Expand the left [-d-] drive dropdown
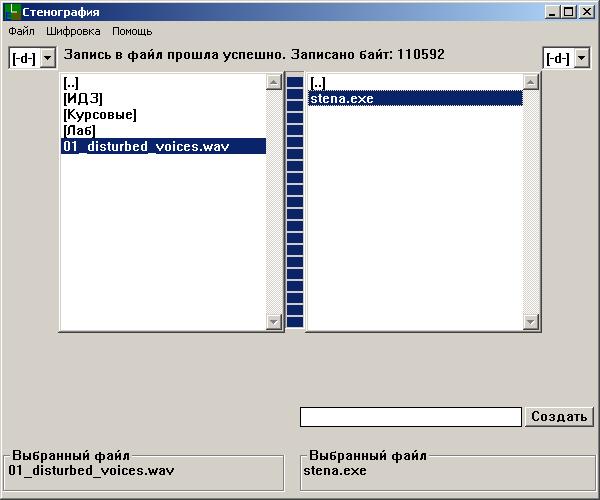Viewport: 600px width, 500px height. pos(48,58)
